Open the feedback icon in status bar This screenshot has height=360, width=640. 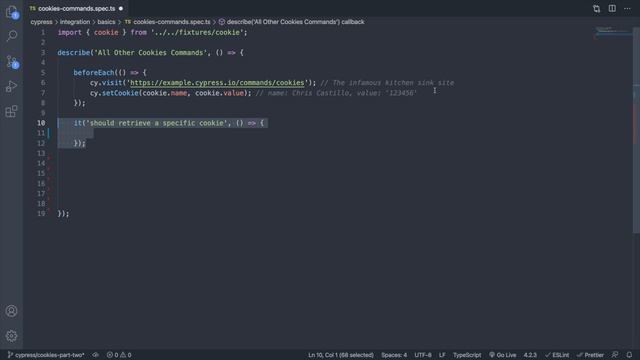[615, 355]
